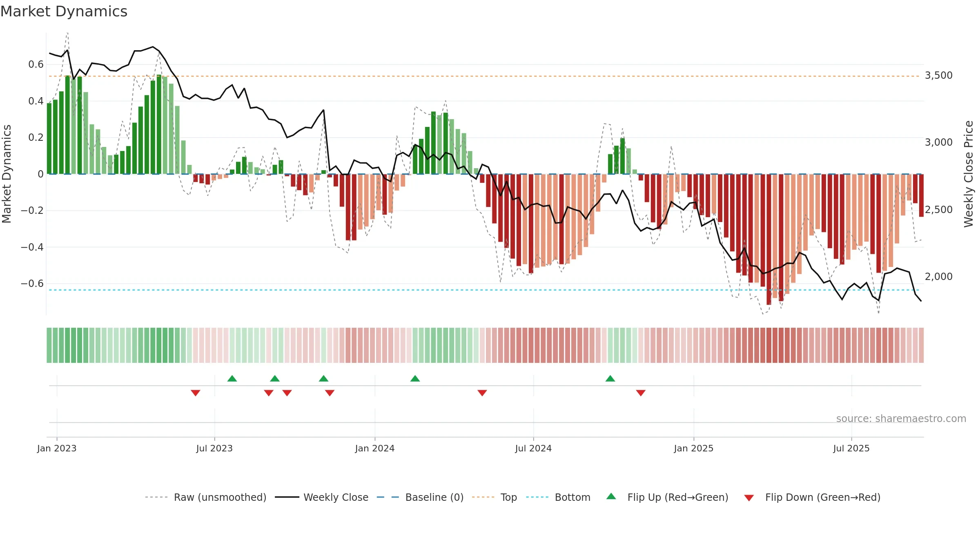Toggle the Weekly Close legend entry

(x=322, y=497)
